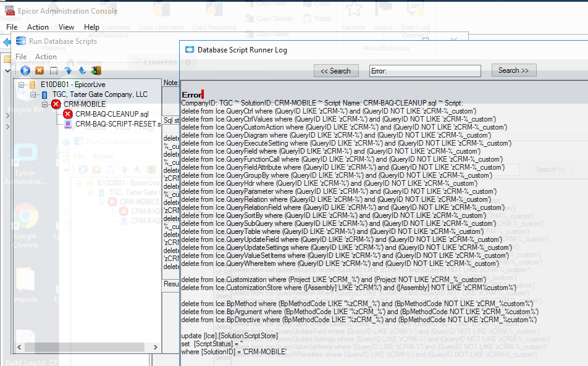Collapse the TGC, Tarter Gate Company node
The height and width of the screenshot is (366, 588).
coord(33,95)
